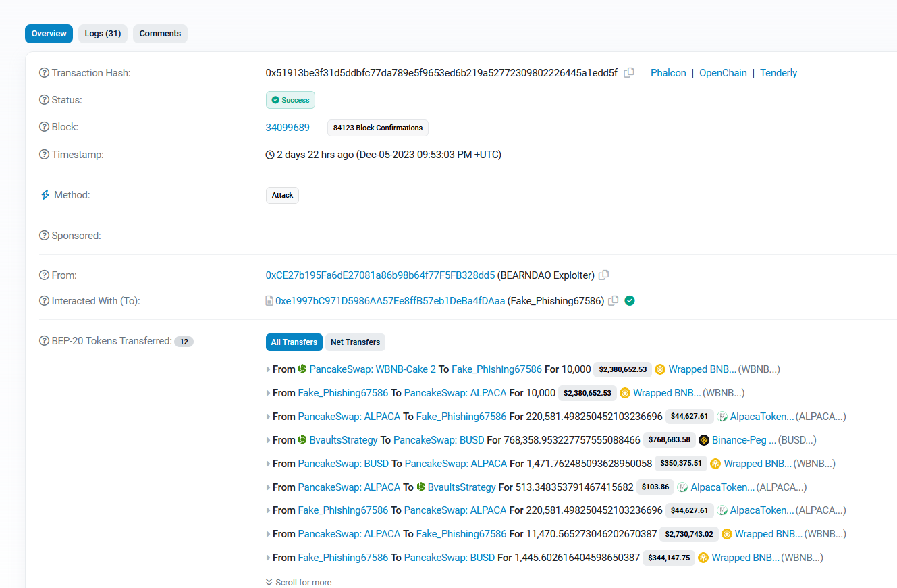Click the help icon beside Interacted With (To)
Image resolution: width=897 pixels, height=588 pixels.
pos(45,301)
